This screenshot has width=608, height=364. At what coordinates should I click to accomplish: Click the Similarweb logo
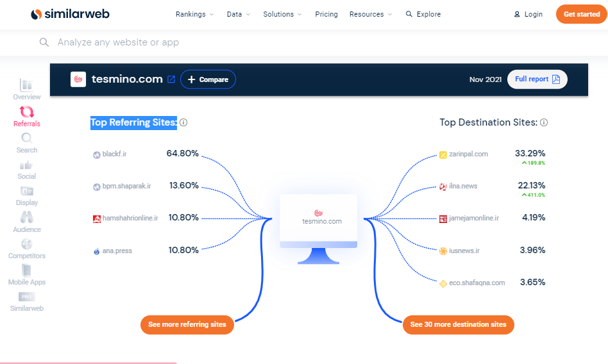coord(70,14)
